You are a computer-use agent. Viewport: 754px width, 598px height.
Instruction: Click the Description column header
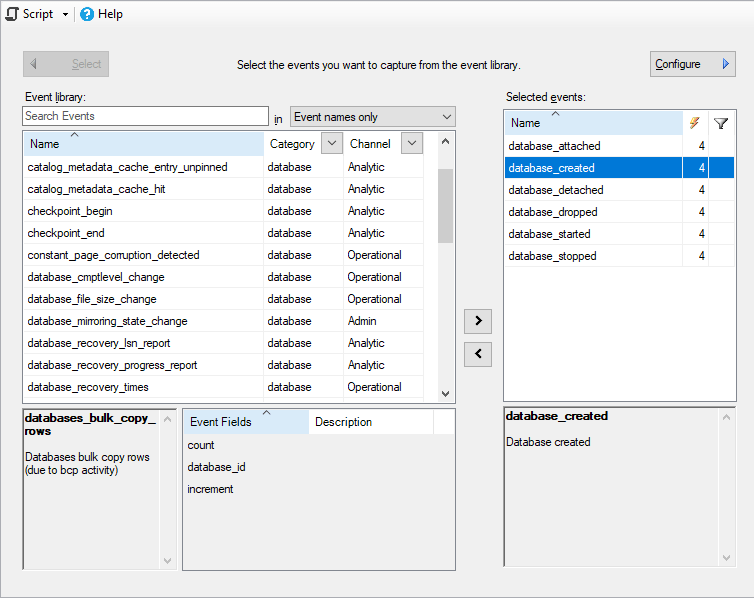371,422
